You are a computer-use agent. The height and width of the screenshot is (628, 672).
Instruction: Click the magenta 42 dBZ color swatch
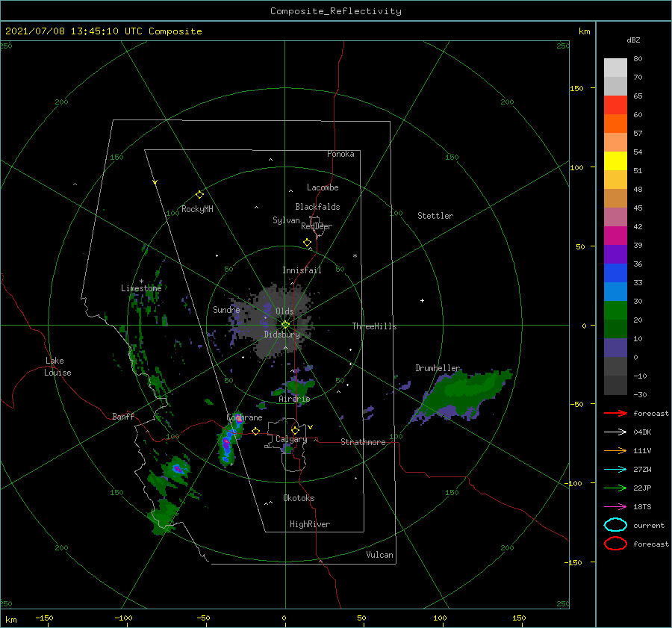(615, 235)
